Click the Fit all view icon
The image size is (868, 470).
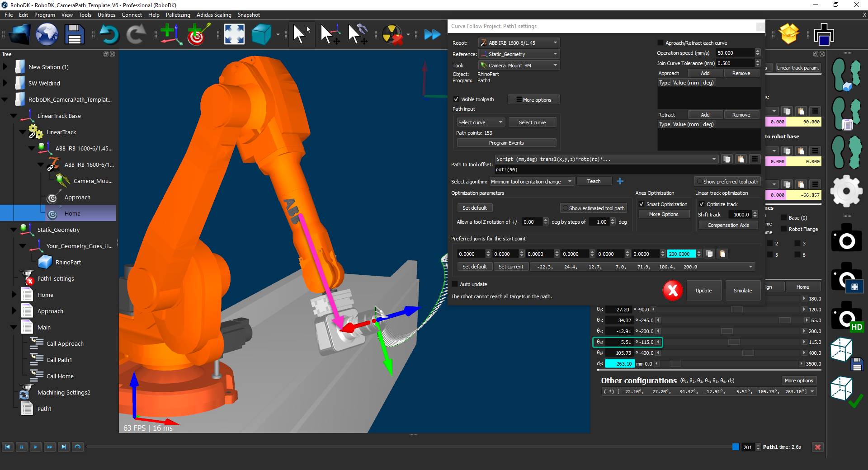point(234,34)
